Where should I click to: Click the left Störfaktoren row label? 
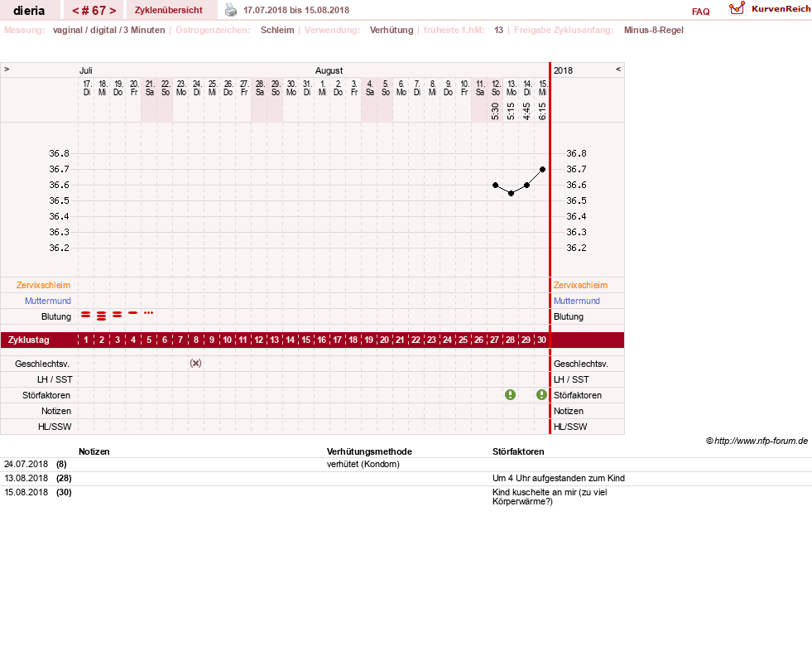[46, 395]
